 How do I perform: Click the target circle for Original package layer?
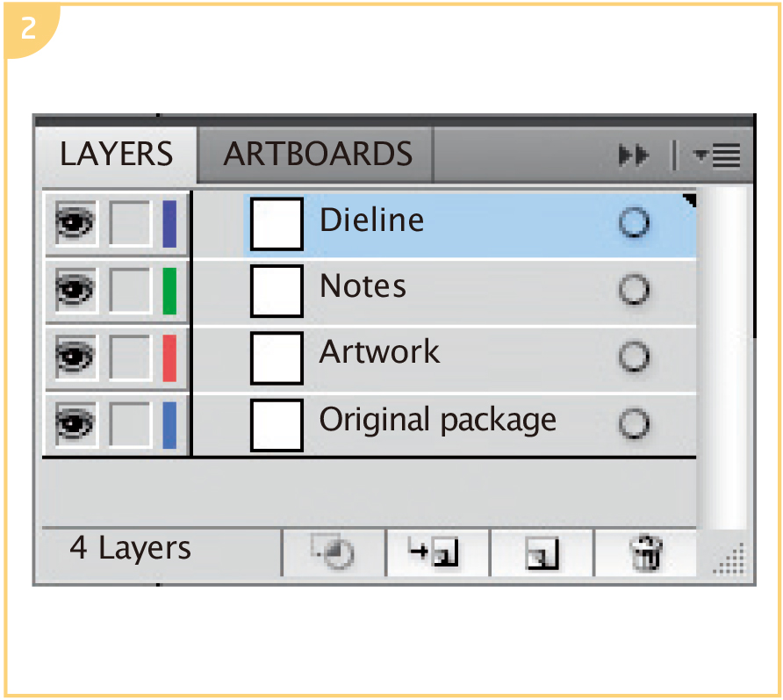tap(634, 424)
